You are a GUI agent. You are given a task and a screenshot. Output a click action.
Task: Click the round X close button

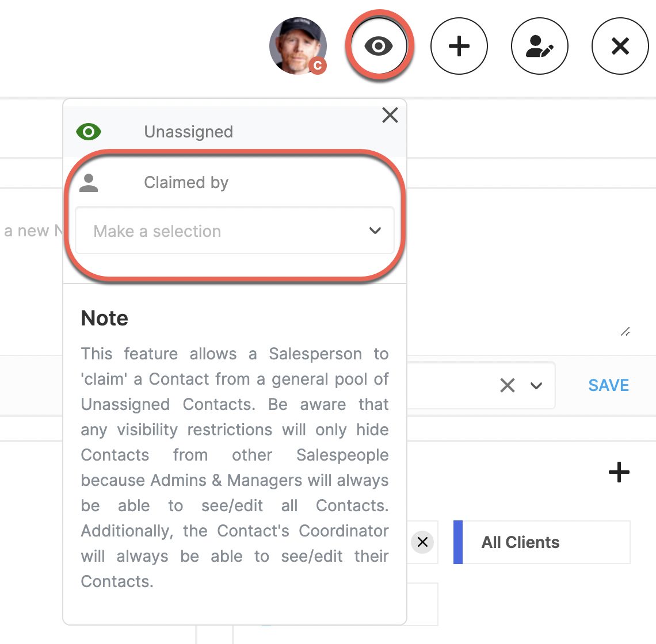(620, 46)
